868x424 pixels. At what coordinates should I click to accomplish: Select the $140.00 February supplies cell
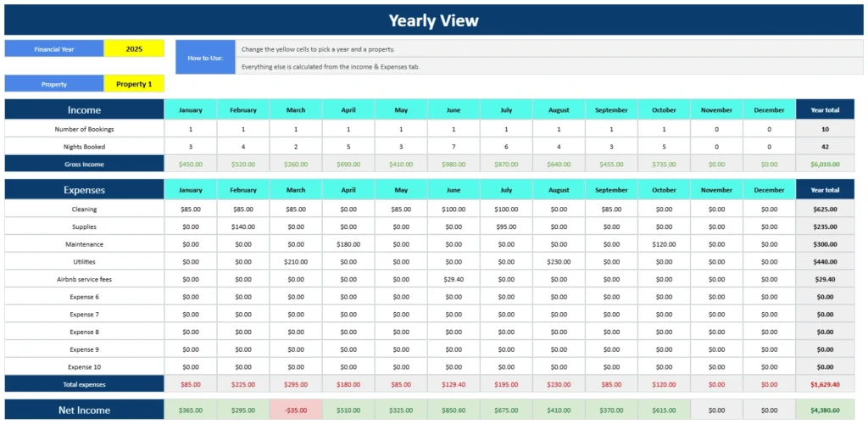[243, 226]
